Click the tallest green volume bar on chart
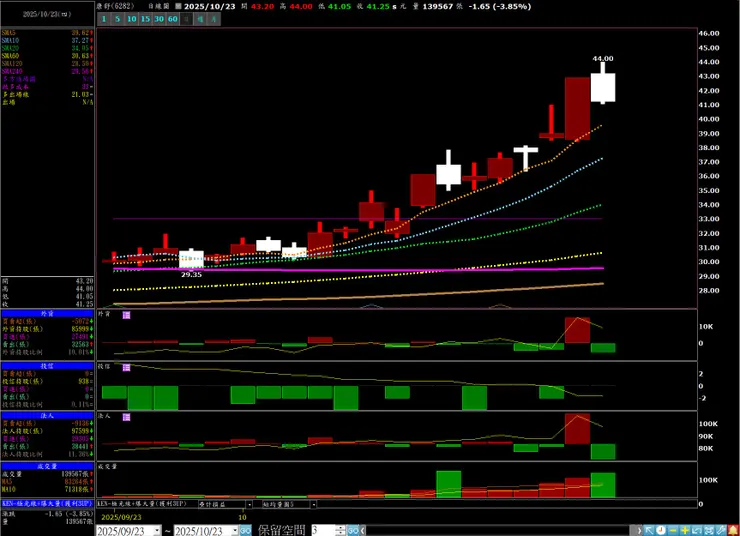This screenshot has width=740, height=536. (x=448, y=484)
